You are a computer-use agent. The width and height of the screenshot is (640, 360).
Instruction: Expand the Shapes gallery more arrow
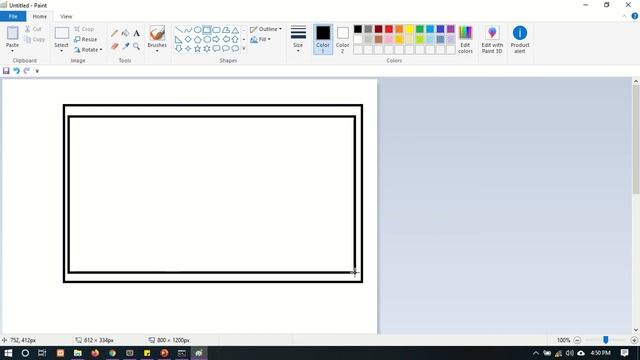[x=244, y=49]
